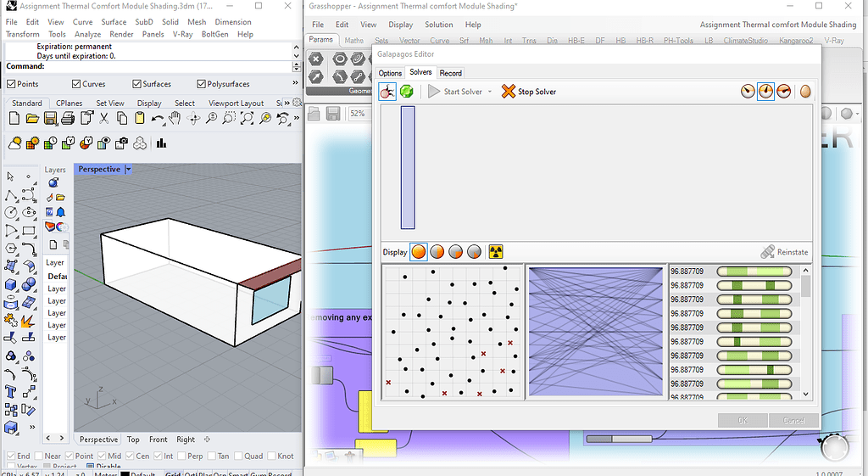Click the Reinstate button
This screenshot has height=476, width=868.
(x=784, y=252)
